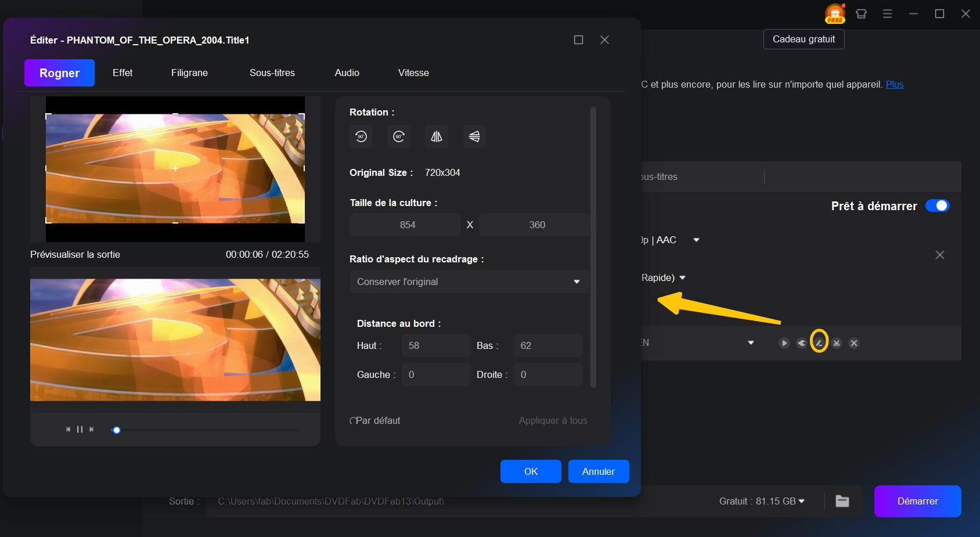This screenshot has height=537, width=980.
Task: Close the task entry X beside AAC row
Action: click(940, 255)
